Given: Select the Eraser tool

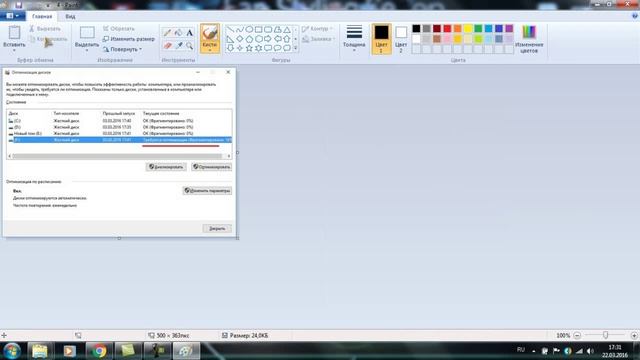Looking at the screenshot, I should click(x=167, y=46).
